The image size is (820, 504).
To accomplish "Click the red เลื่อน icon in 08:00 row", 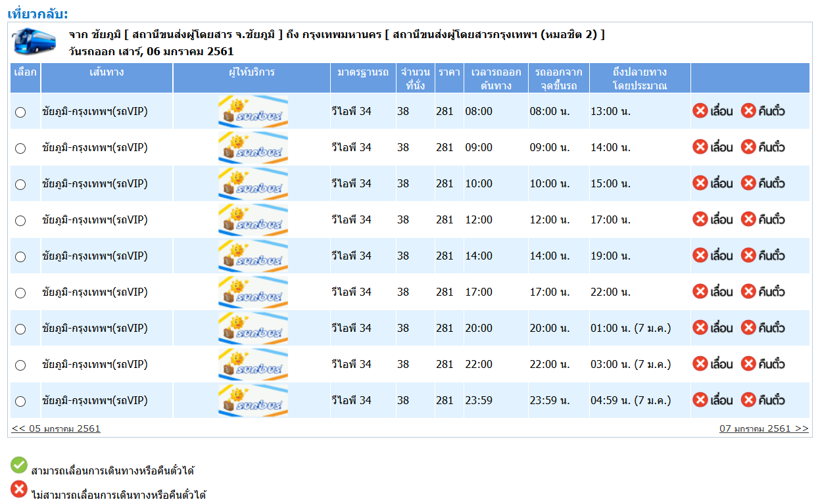I will click(x=700, y=110).
